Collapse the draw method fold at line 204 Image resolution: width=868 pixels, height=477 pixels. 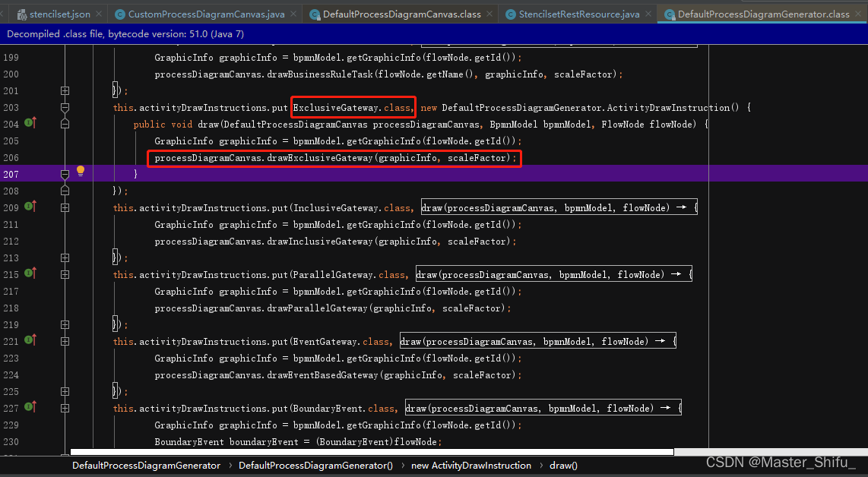pyautogui.click(x=65, y=124)
